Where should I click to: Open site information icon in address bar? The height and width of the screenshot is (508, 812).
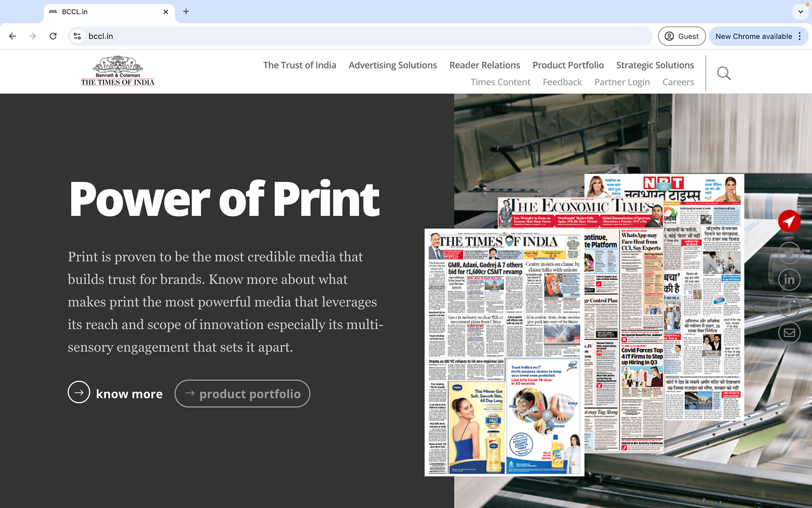tap(77, 36)
